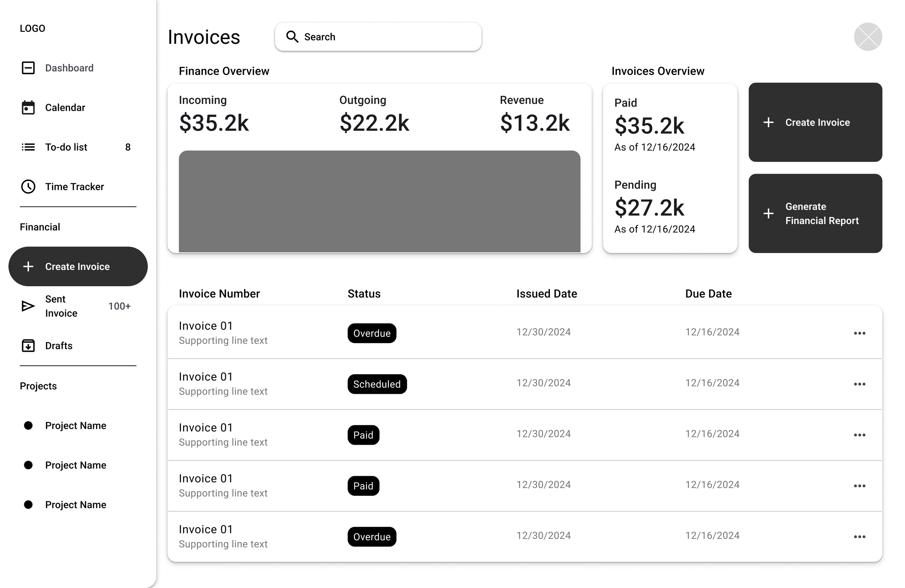Viewport: 905px width, 588px height.
Task: Open the more options menu for the first Overdue invoice
Action: pyautogui.click(x=859, y=333)
